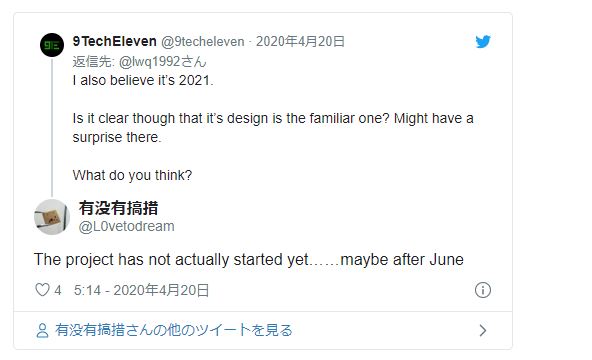View 有没有搞措さんの他のツイートを見る link
Screen dimensions: 592x360
coord(174,330)
